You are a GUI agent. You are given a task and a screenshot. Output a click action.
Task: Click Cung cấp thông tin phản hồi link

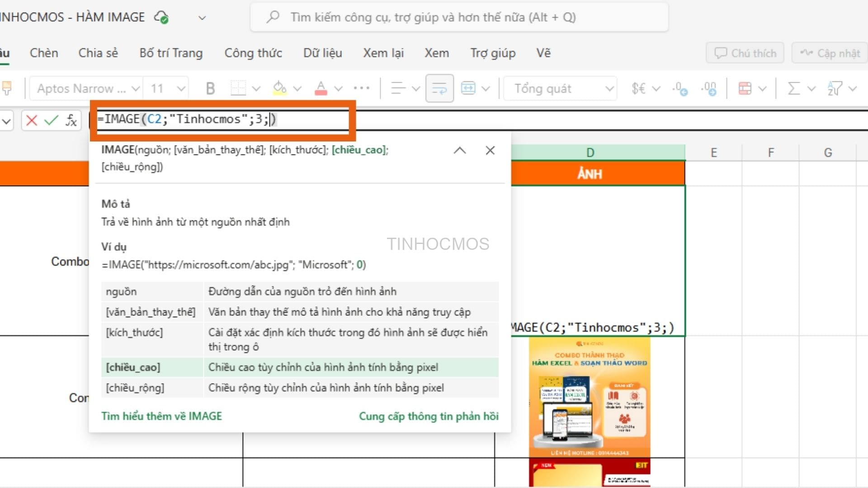click(x=429, y=416)
